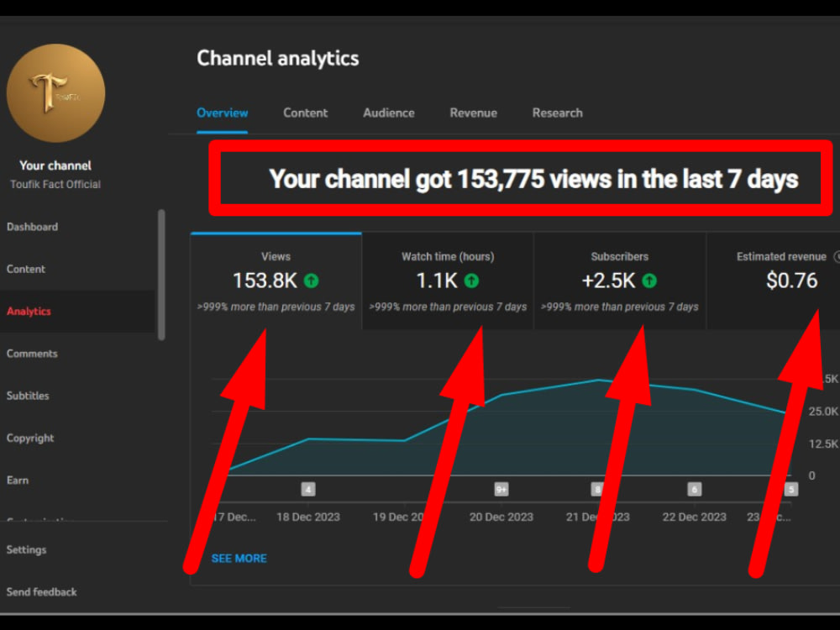Viewport: 840px width, 630px height.
Task: Click the '4' video marker above 18 Dec
Action: [x=308, y=488]
